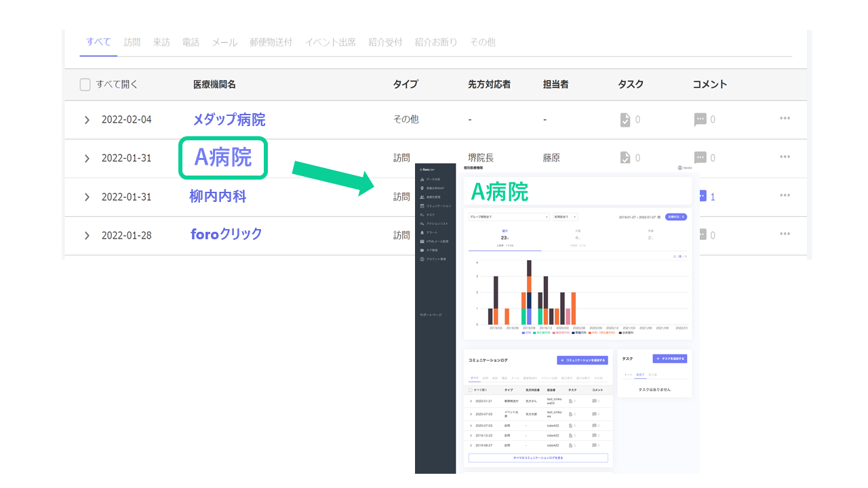The image size is (868, 488).
Task: Open comment icon in A病院 row
Action: [x=701, y=158]
